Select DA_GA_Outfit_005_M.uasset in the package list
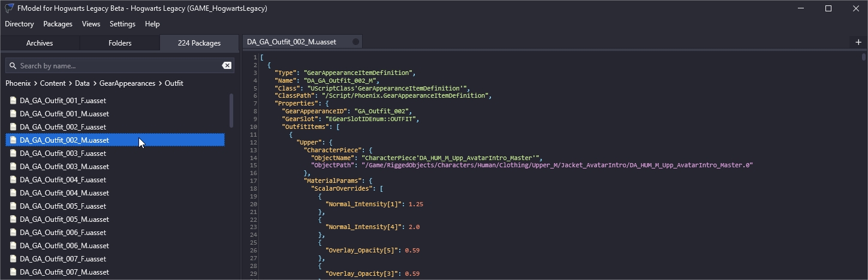The image size is (868, 280). tap(115, 219)
